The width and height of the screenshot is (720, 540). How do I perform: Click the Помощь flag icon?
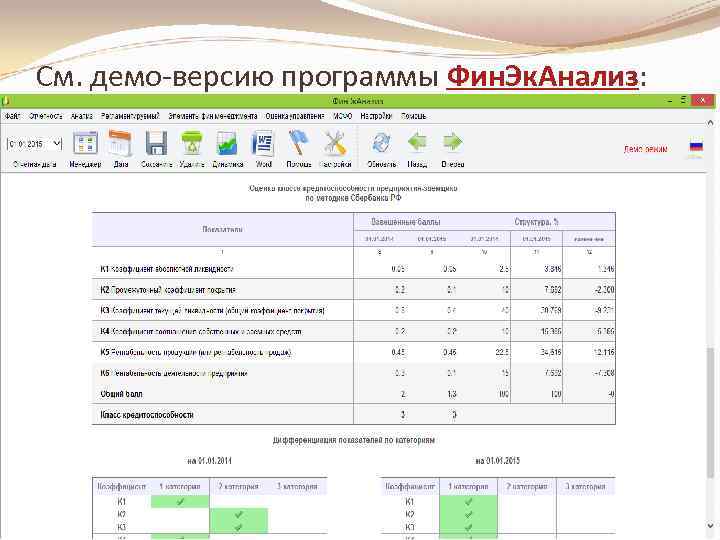(298, 143)
